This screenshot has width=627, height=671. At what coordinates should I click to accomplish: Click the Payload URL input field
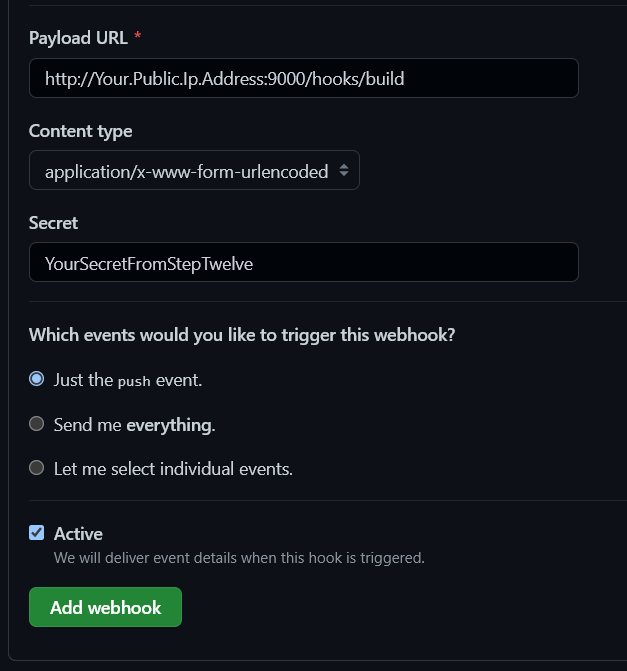point(303,78)
